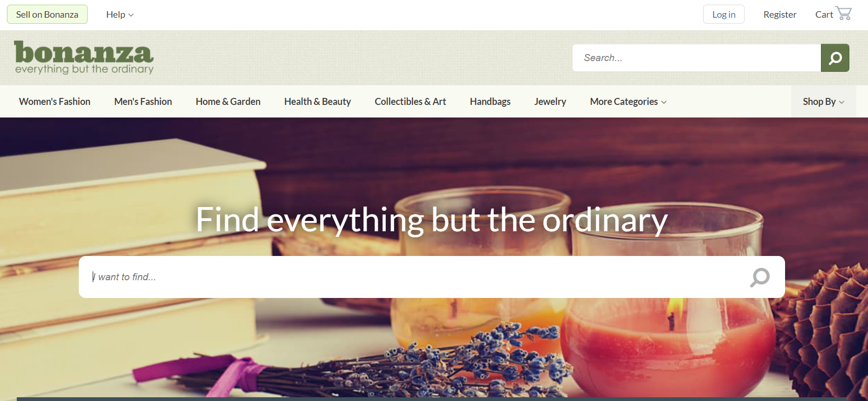
Task: View the Handbags category
Action: (490, 102)
